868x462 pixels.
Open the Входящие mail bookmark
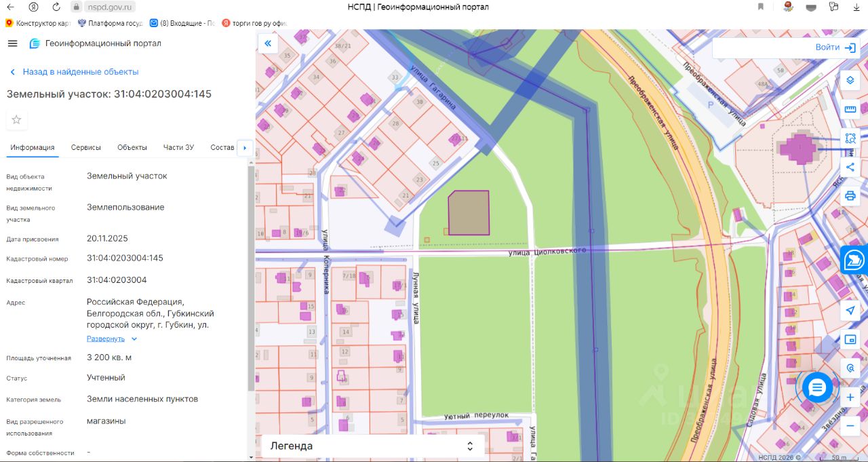tap(182, 23)
